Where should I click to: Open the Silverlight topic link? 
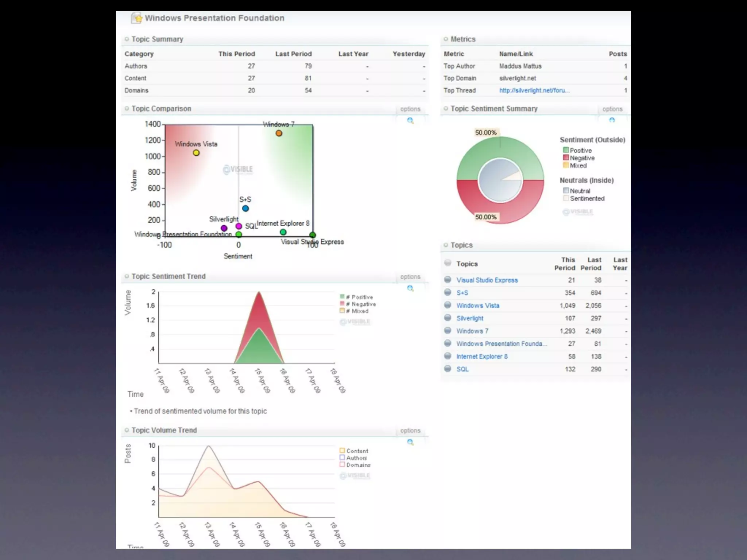(470, 318)
